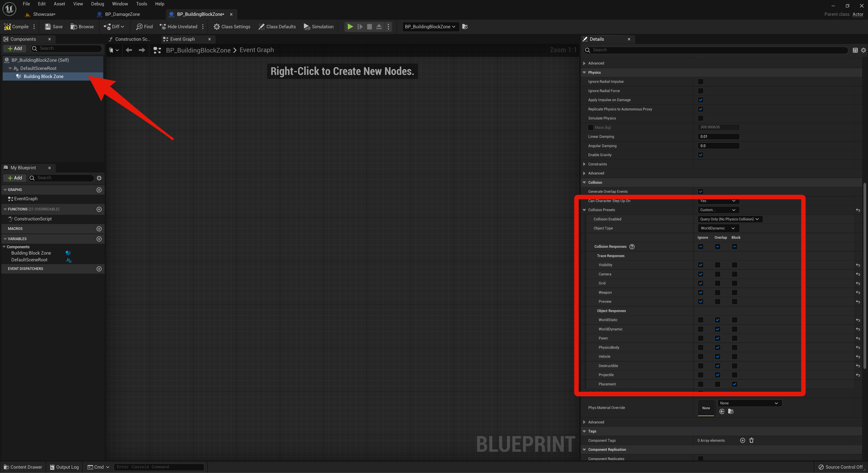This screenshot has height=473, width=868.
Task: Expand the Constraints section
Action: click(x=584, y=164)
